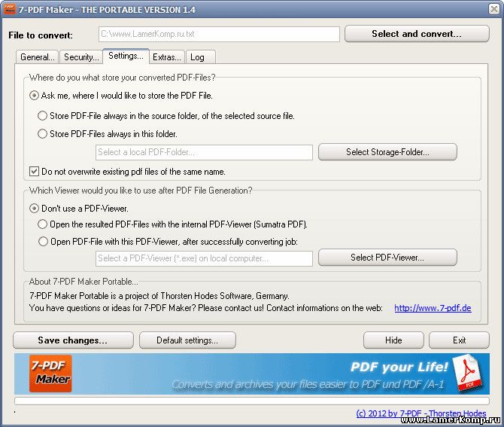Open the http://www.7-pdf.de link
The width and height of the screenshot is (504, 427).
(433, 308)
